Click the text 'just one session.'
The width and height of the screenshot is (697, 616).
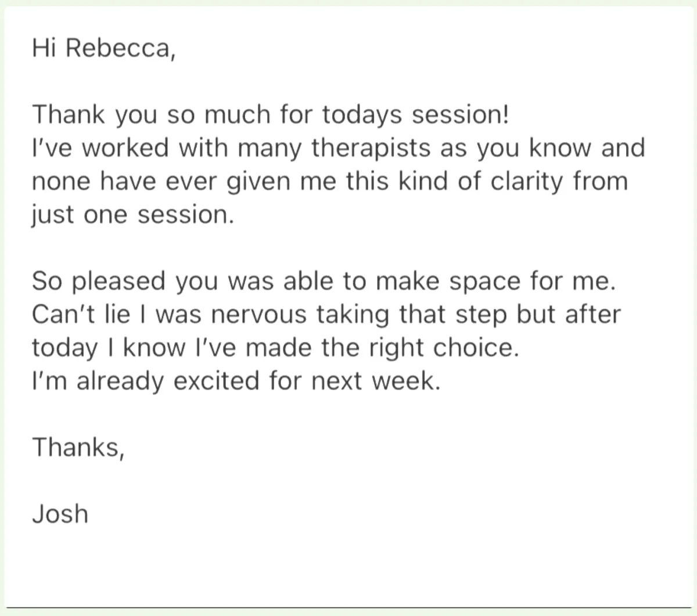click(x=133, y=215)
